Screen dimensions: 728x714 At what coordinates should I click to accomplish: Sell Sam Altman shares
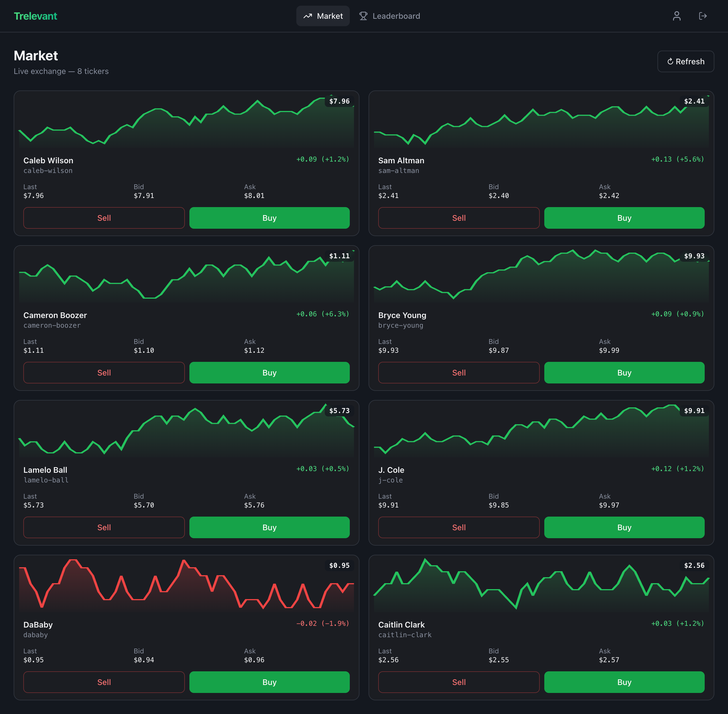click(x=458, y=218)
